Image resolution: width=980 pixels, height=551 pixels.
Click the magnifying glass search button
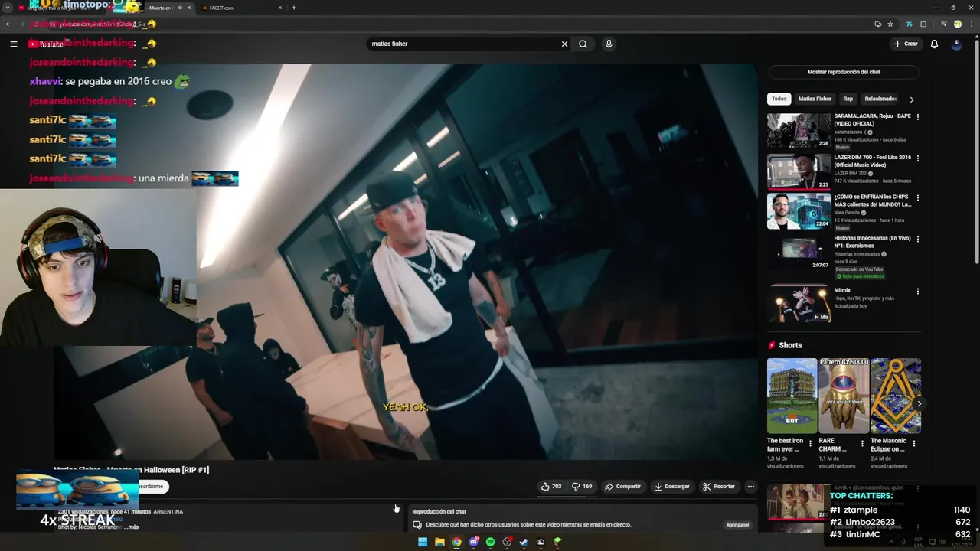pyautogui.click(x=583, y=44)
